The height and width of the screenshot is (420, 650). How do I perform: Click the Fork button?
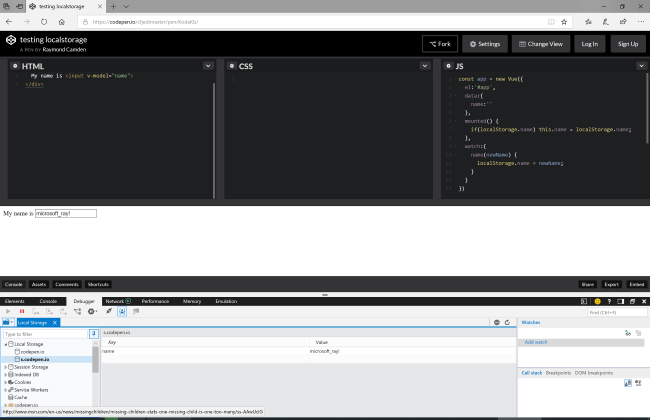click(439, 44)
